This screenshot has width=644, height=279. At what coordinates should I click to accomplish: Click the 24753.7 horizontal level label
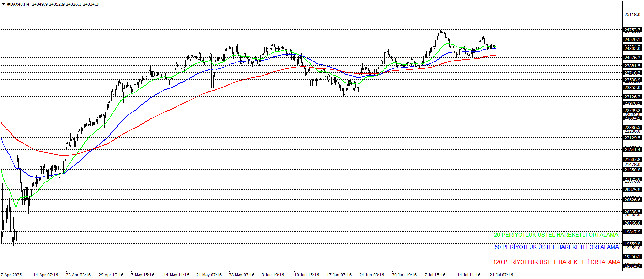(632, 30)
